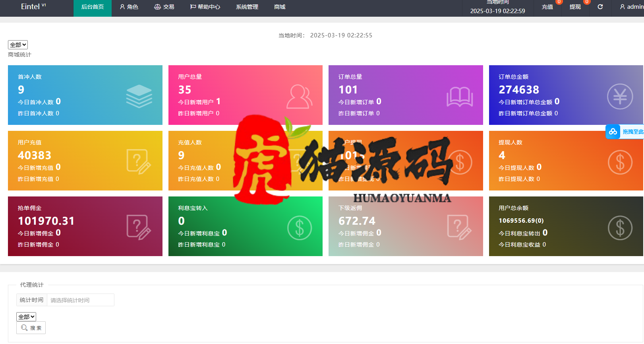Click the 订单总金额 value 274638
This screenshot has height=344, width=644.
click(519, 90)
